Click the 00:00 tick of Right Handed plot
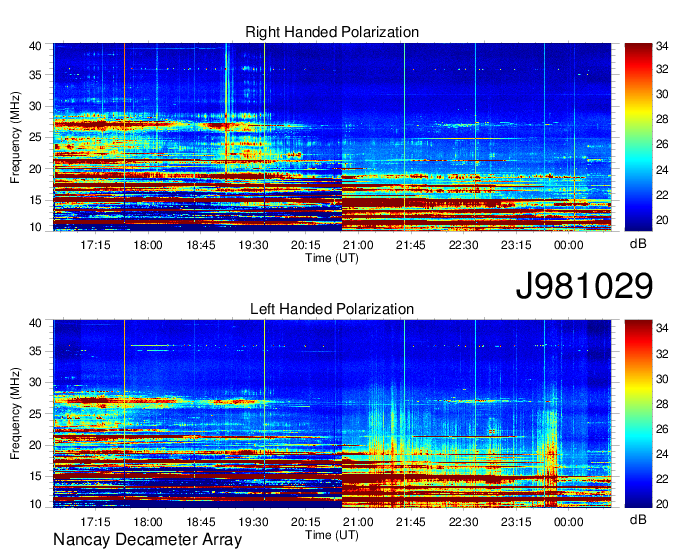The height and width of the screenshot is (552, 680). coord(569,245)
